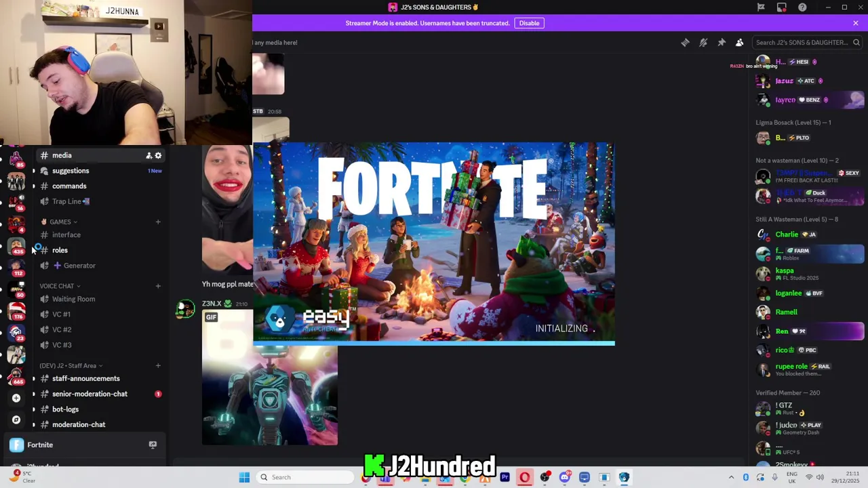Open server with 112 badge
Screen dimensions: 868x488
pyautogui.click(x=16, y=266)
